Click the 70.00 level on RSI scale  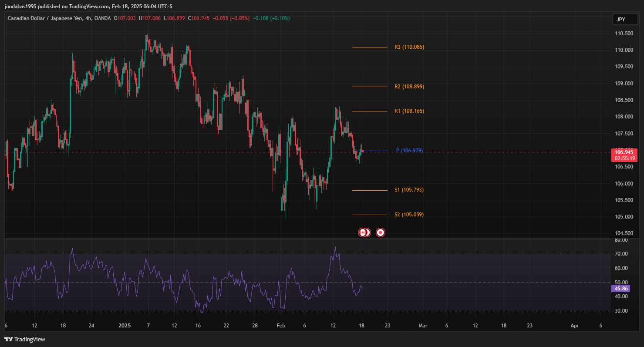pos(620,254)
